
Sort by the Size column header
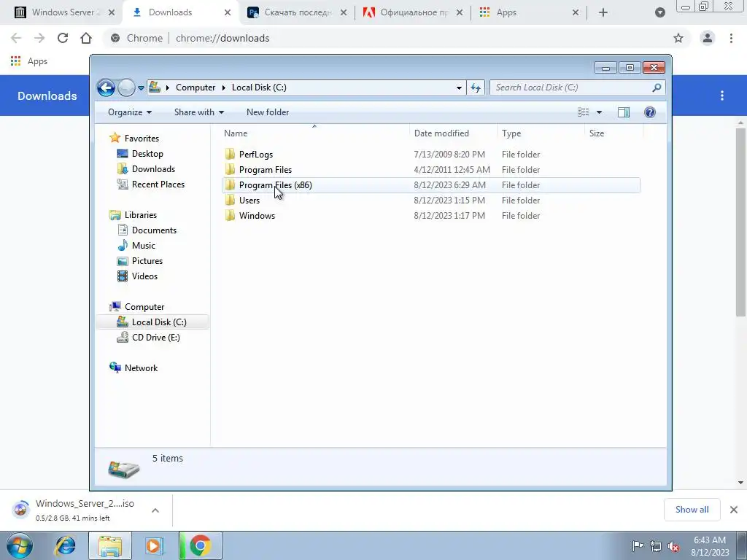pos(613,133)
